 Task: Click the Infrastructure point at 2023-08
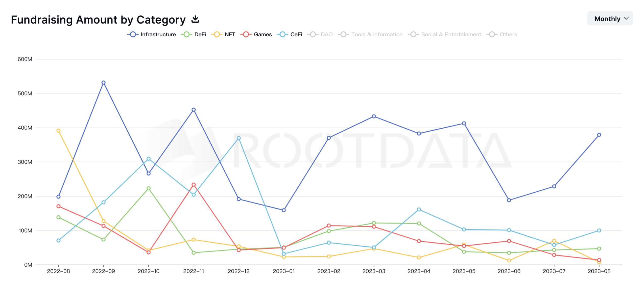point(599,135)
